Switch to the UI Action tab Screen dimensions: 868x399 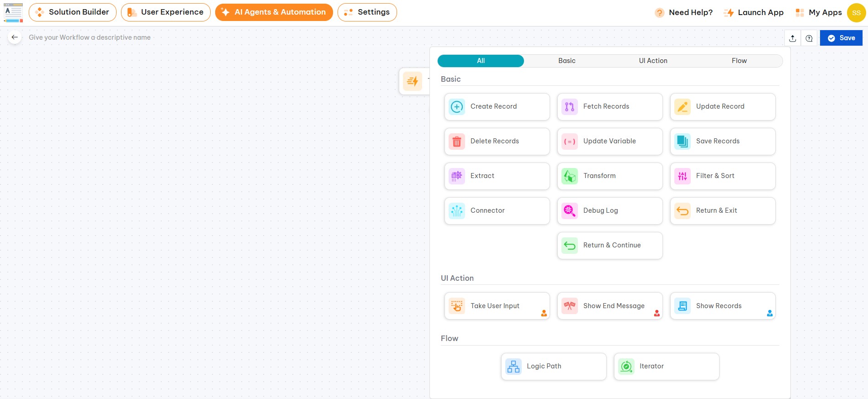tap(653, 61)
